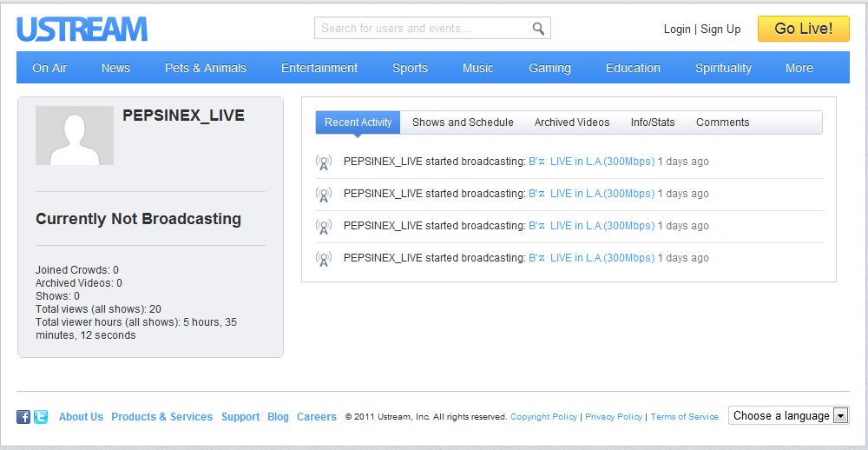
Task: Click 'Total viewer hours' stat text
Action: pyautogui.click(x=136, y=328)
